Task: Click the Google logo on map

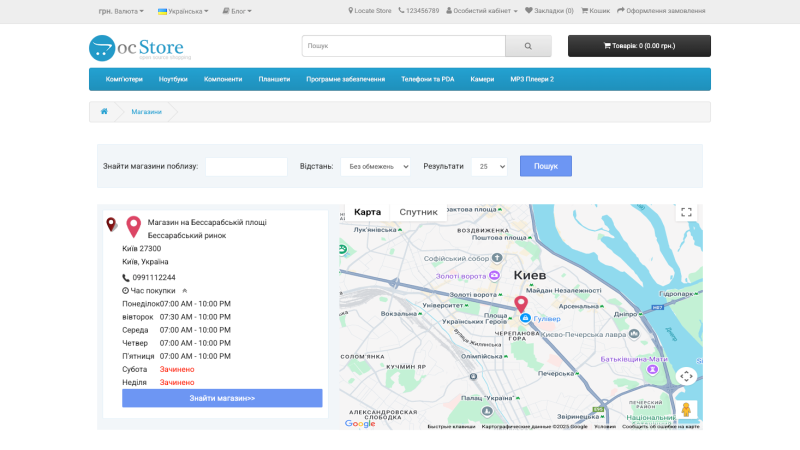Action: click(360, 423)
